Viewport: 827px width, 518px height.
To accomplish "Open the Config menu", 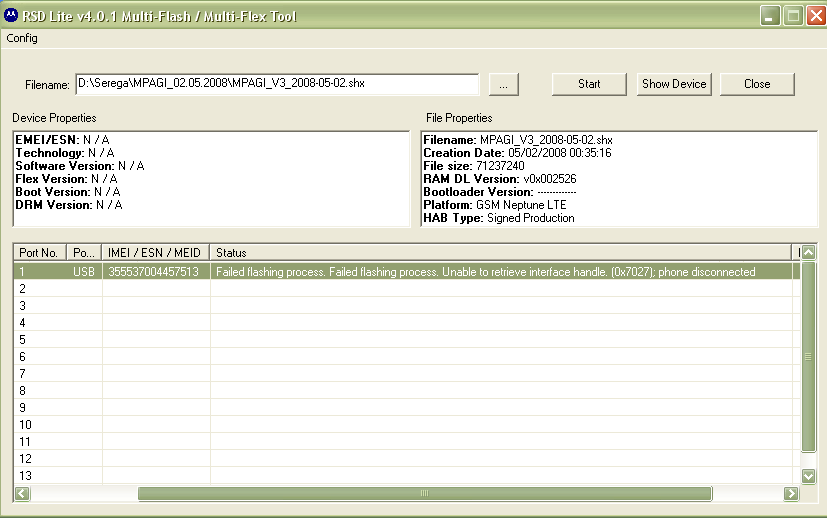I will tap(22, 38).
